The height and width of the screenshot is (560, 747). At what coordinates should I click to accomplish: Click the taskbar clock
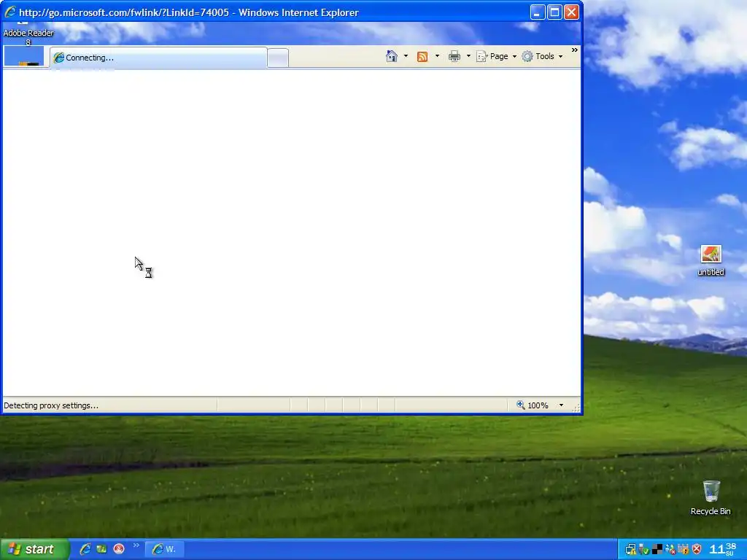(x=723, y=550)
